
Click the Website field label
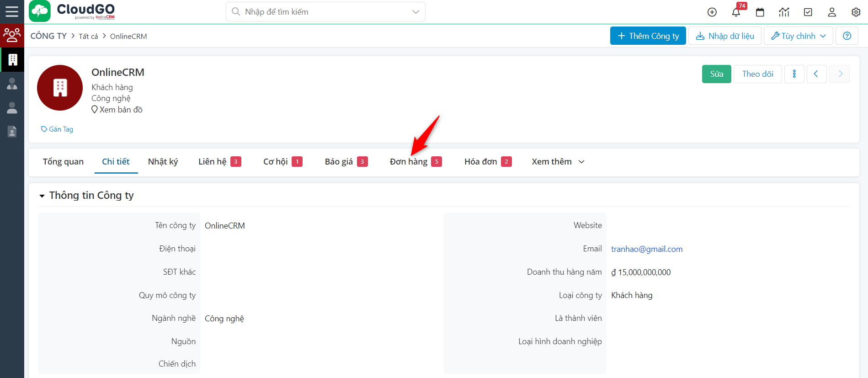(588, 225)
